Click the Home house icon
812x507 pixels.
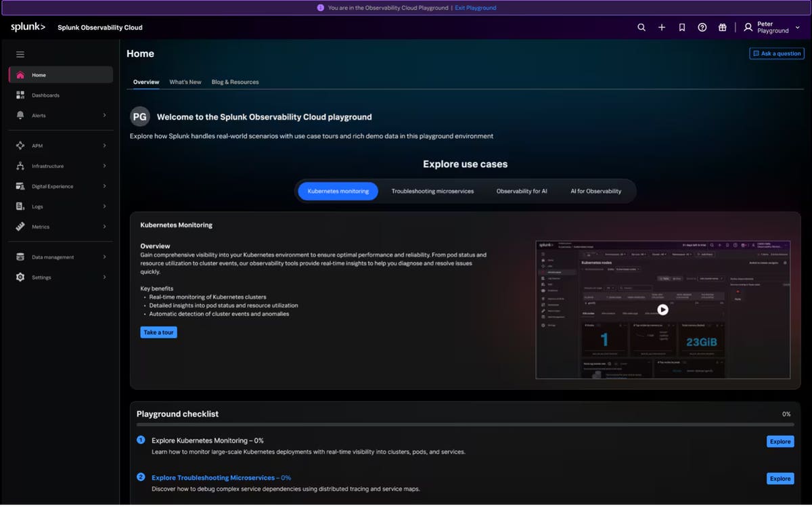point(20,75)
